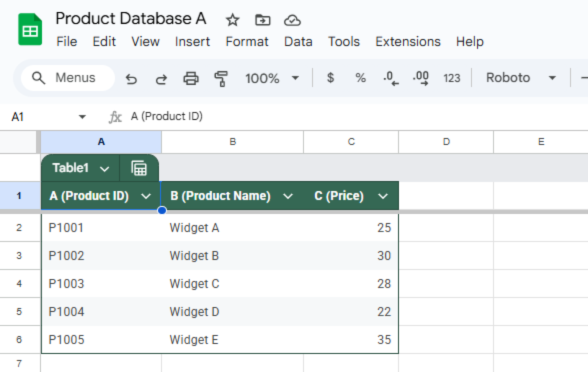Open the Table1 options menu
This screenshot has width=588, height=372.
point(105,168)
